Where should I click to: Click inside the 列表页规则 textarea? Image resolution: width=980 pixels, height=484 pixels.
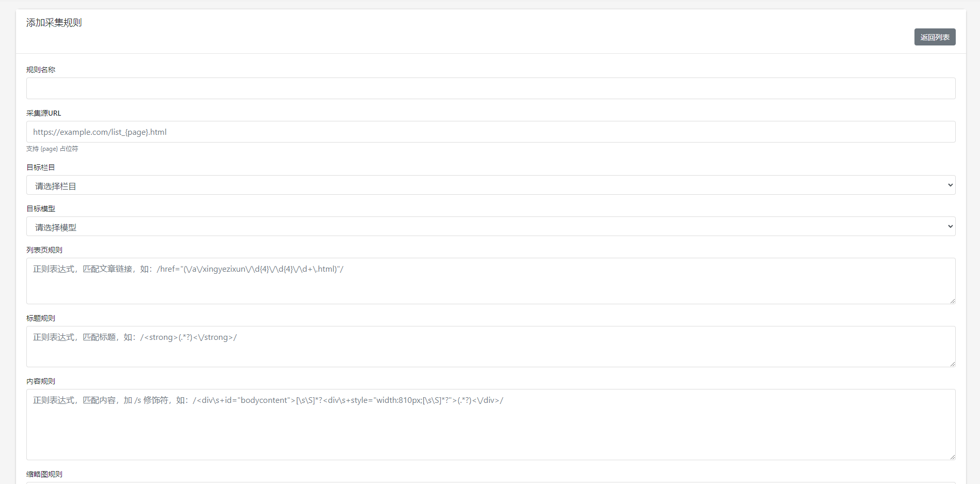[x=490, y=281]
